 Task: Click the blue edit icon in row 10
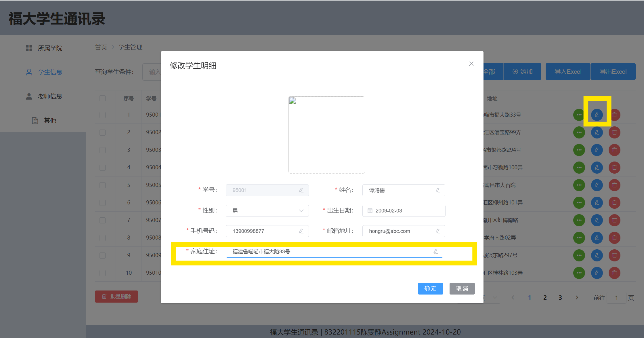click(597, 273)
